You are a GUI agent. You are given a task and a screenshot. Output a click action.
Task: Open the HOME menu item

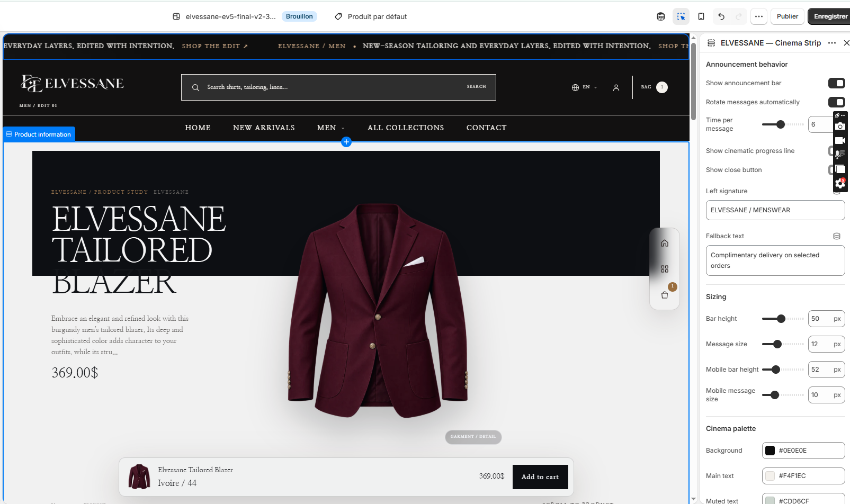point(198,128)
